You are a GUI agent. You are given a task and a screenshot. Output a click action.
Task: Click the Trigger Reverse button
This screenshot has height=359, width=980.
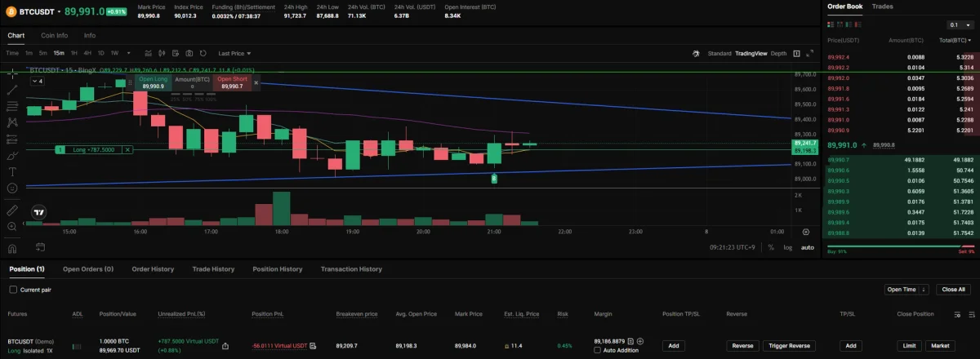789,346
